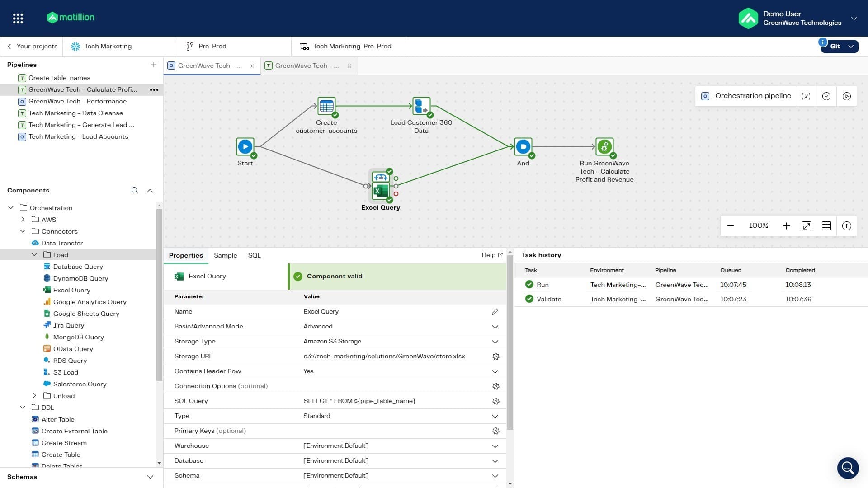This screenshot has height=488, width=868.
Task: Open the Git dropdown menu
Action: click(851, 46)
